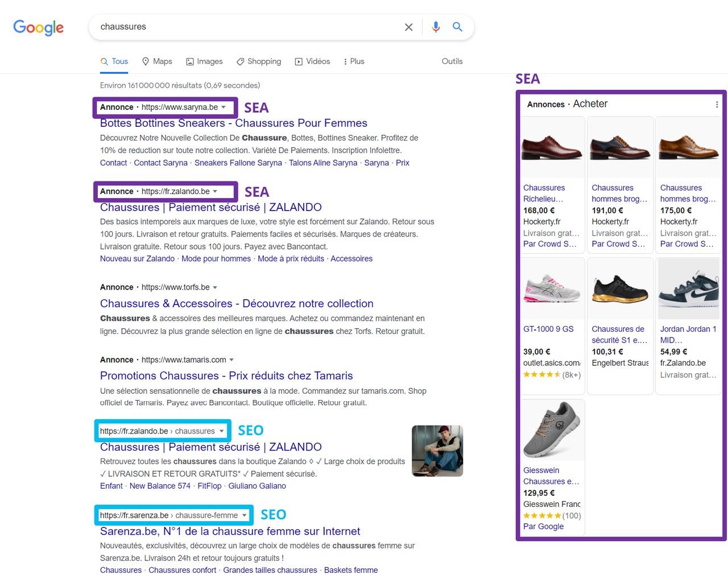The image size is (728, 586).
Task: Open the Plus menu
Action: coord(354,61)
